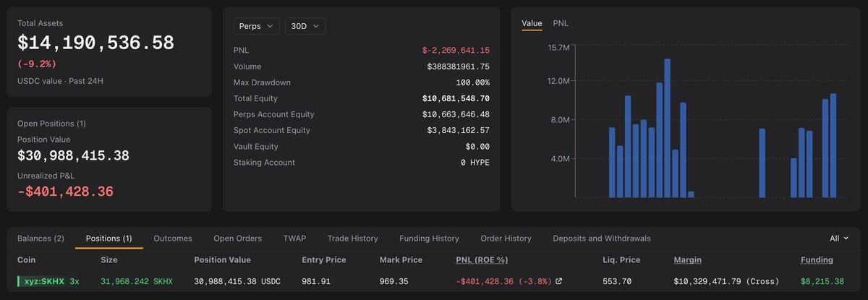Go to the Open Orders tab
Viewport: 868px width, 300px height.
coord(237,238)
